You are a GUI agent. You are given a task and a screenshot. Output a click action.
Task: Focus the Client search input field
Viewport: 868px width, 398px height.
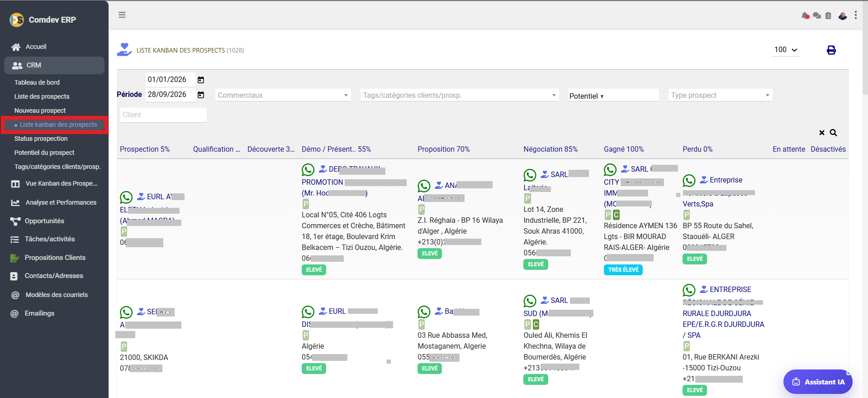[x=164, y=115]
